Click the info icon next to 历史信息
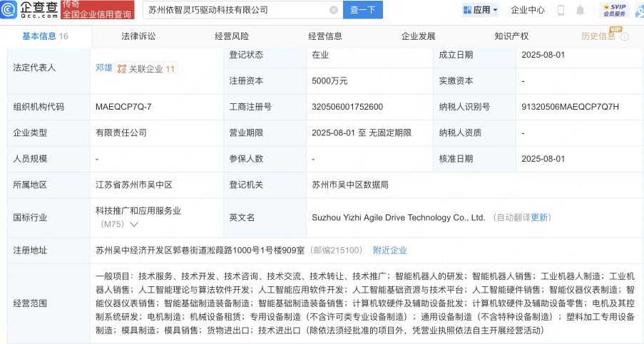644x344 pixels. click(625, 37)
